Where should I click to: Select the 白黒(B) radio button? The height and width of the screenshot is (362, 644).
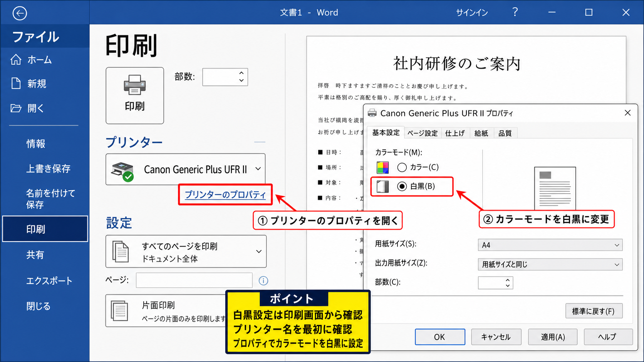click(x=402, y=187)
